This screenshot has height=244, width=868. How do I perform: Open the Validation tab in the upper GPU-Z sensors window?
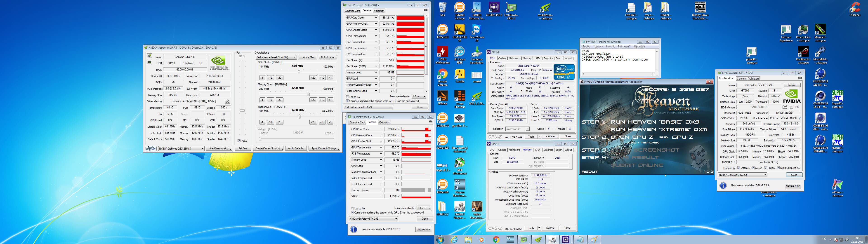(379, 11)
